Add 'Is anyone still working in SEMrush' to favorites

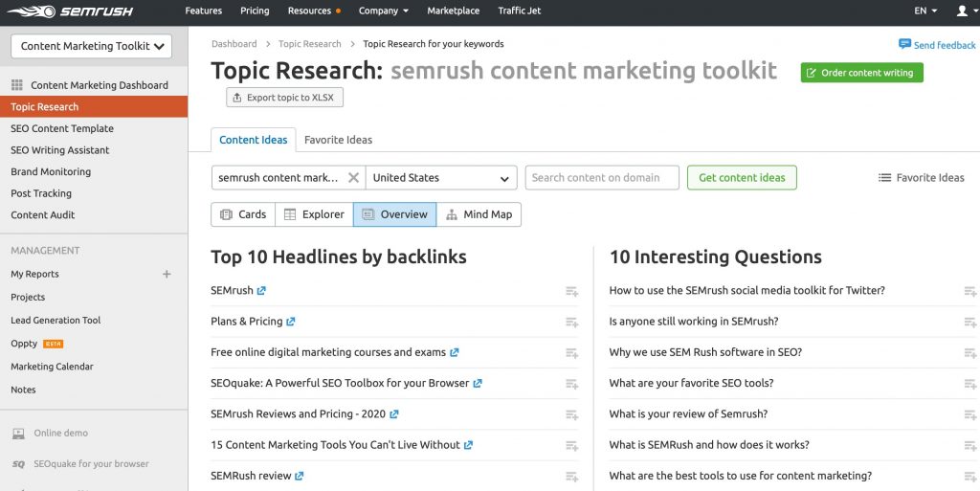click(x=970, y=322)
